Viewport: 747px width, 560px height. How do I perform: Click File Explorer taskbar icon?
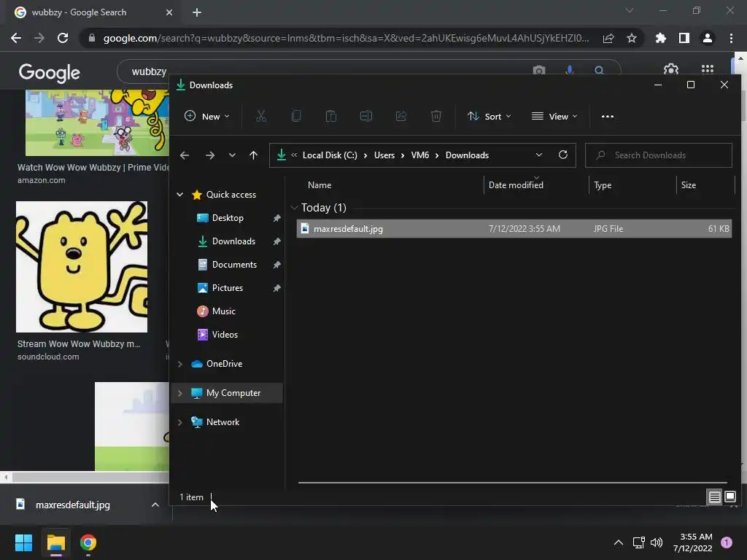[55, 542]
